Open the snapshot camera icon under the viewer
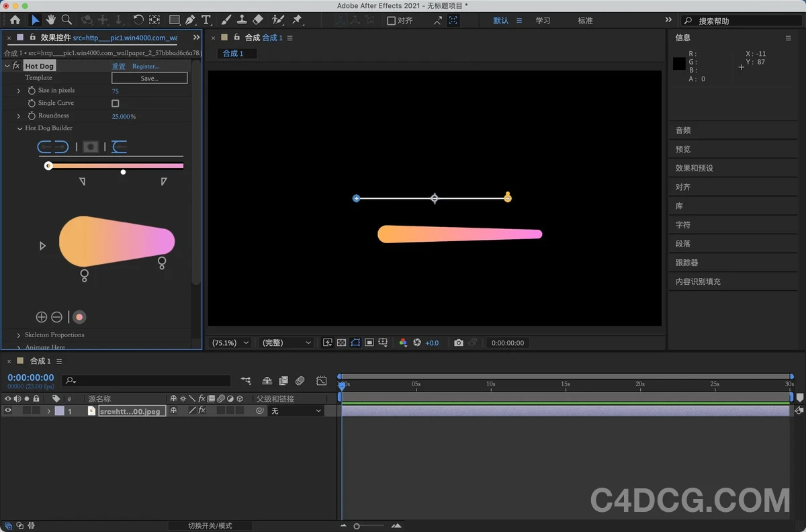The image size is (806, 532). pos(458,343)
